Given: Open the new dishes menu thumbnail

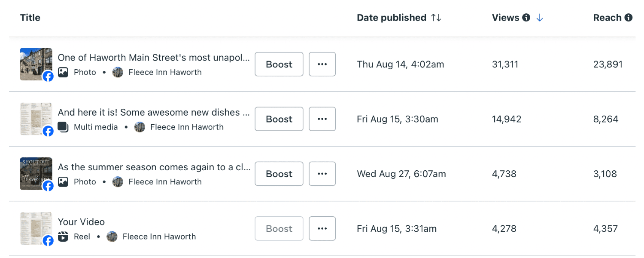Looking at the screenshot, I should [36, 119].
